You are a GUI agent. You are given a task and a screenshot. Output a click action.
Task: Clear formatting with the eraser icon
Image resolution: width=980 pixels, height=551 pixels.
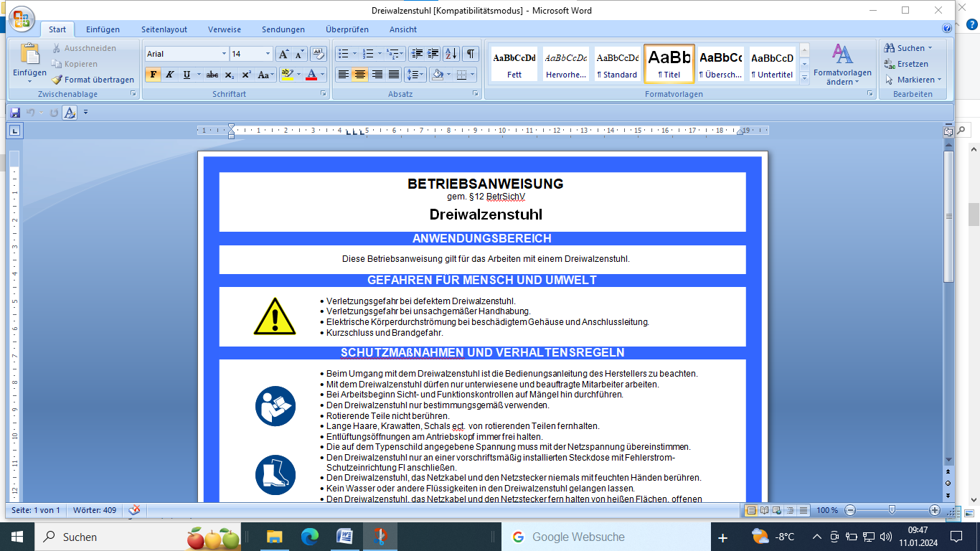pyautogui.click(x=318, y=54)
